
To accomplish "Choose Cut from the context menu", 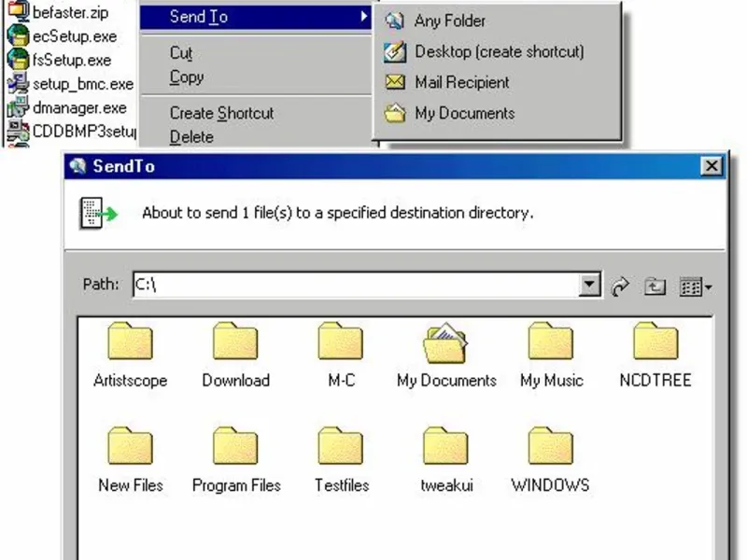I will (x=181, y=53).
